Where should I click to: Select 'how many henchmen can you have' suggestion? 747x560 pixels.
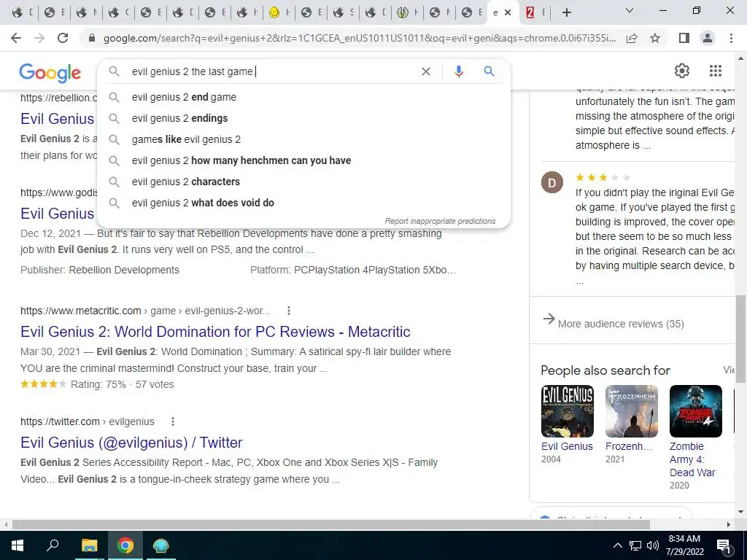coord(304,160)
